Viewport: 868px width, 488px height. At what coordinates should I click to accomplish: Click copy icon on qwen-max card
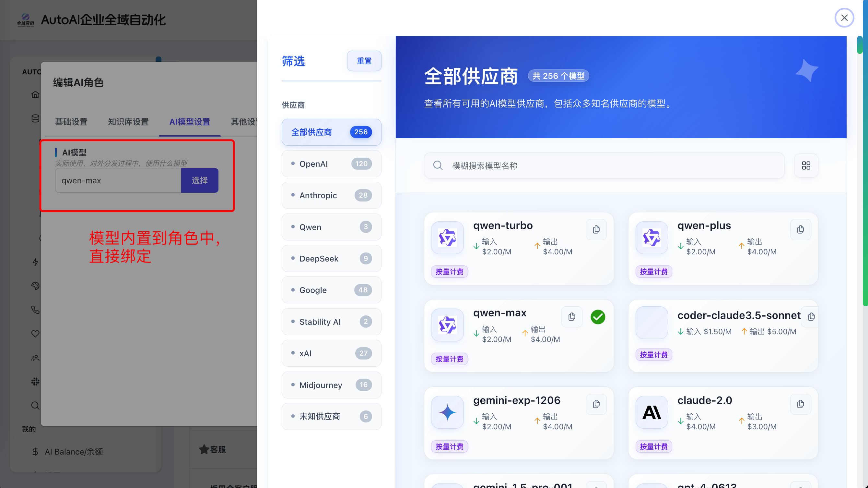coord(571,317)
